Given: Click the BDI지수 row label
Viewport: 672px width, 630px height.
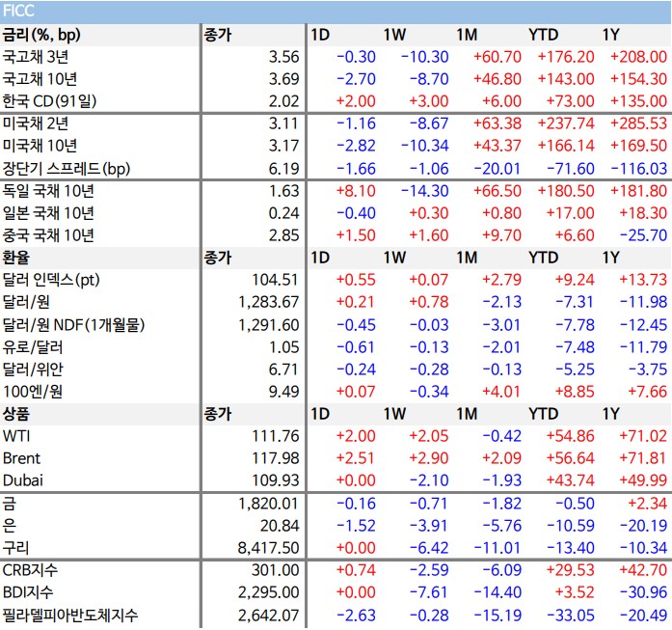Looking at the screenshot, I should coord(28,592).
